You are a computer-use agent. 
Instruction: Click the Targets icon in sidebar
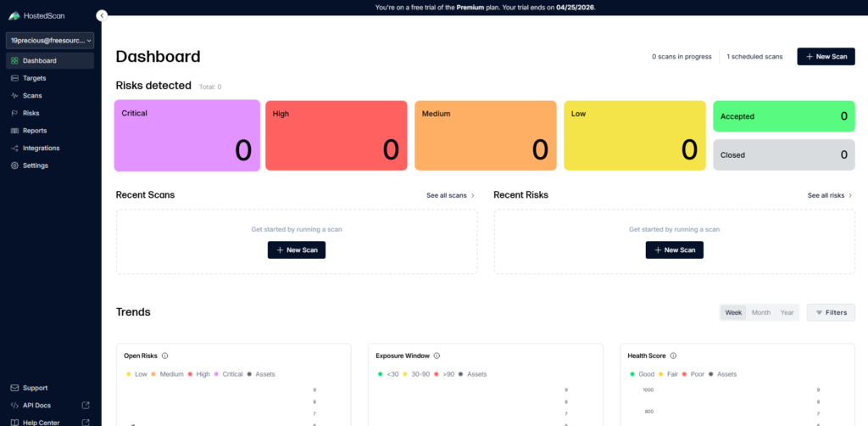click(x=14, y=78)
